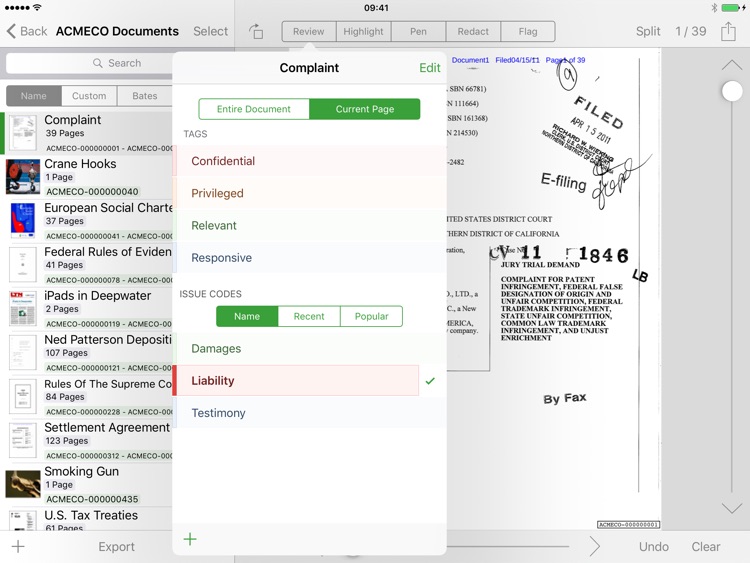This screenshot has height=563, width=750.
Task: Open iPads in Deepwater thumbnail
Action: 22,309
